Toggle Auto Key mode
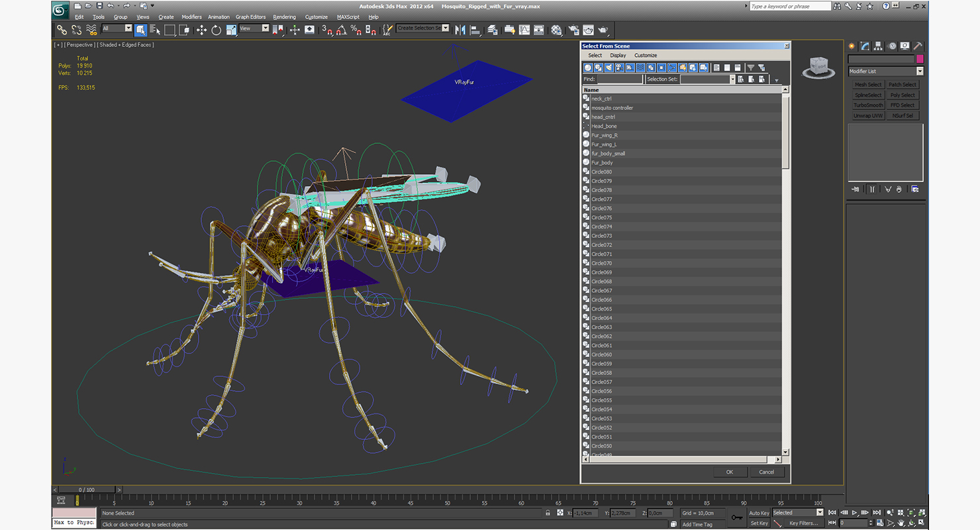 [759, 513]
